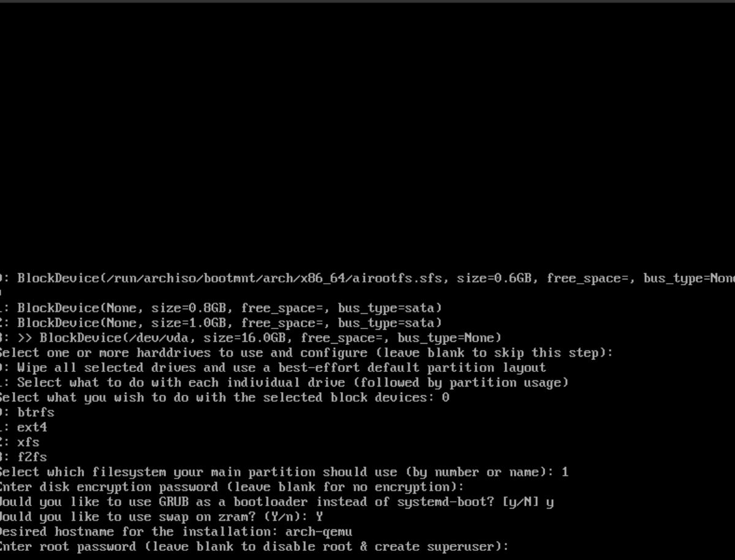Click the 1.0GB sata BlockDevice entry
The height and width of the screenshot is (560, 735).
(221, 323)
